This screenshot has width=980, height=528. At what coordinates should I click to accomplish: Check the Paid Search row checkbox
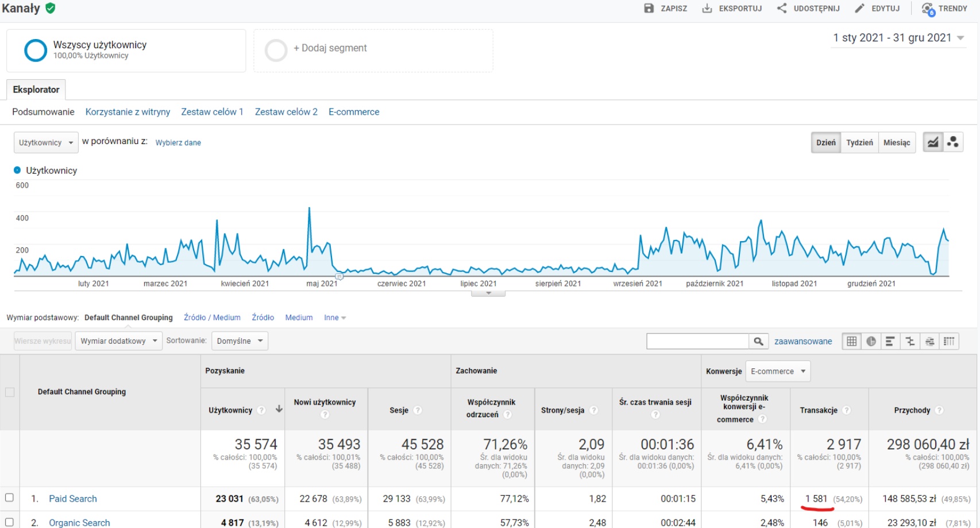coord(9,498)
